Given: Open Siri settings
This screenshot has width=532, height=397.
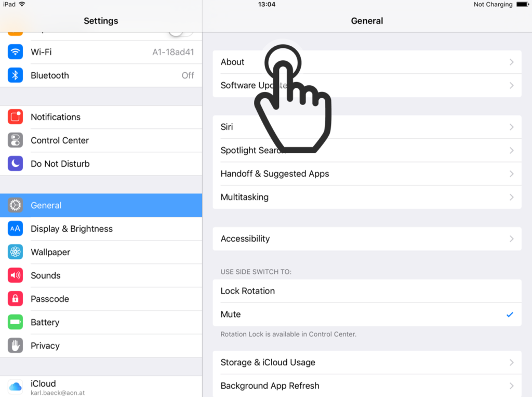Looking at the screenshot, I should [367, 127].
